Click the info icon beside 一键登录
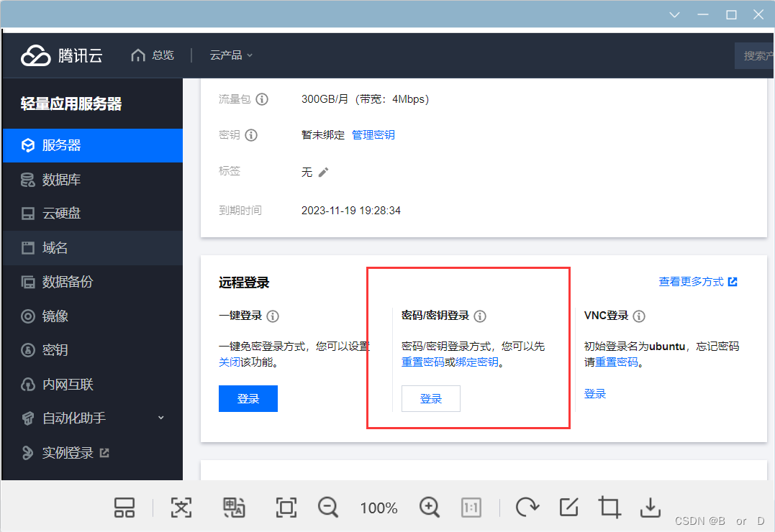This screenshot has height=532, width=775. point(273,316)
